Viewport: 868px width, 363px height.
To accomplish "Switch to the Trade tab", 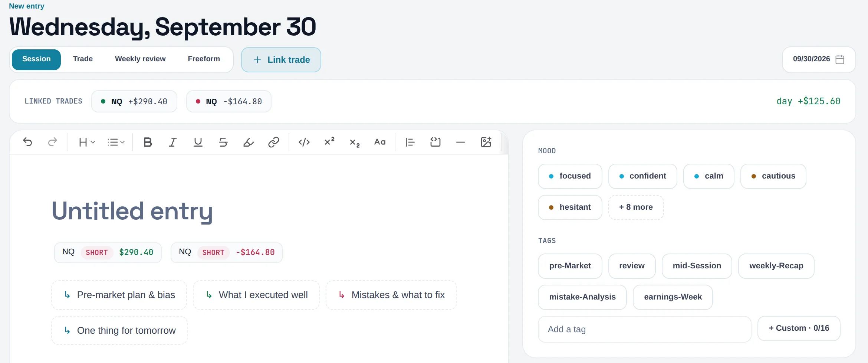I will (x=83, y=59).
